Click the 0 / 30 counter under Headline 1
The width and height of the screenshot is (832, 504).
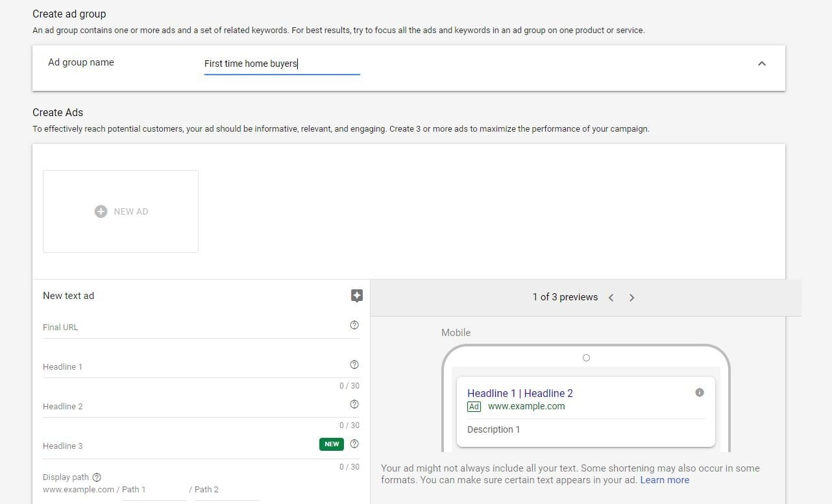coord(349,386)
